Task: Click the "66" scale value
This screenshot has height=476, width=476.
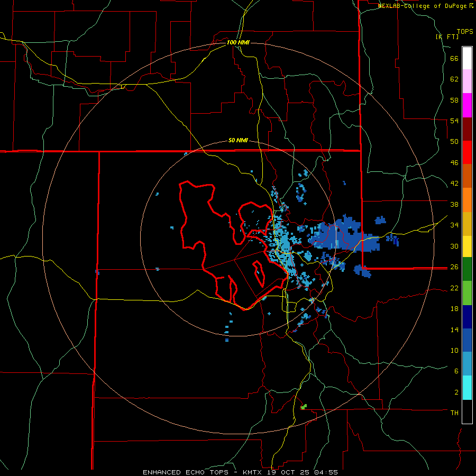Action: (454, 58)
